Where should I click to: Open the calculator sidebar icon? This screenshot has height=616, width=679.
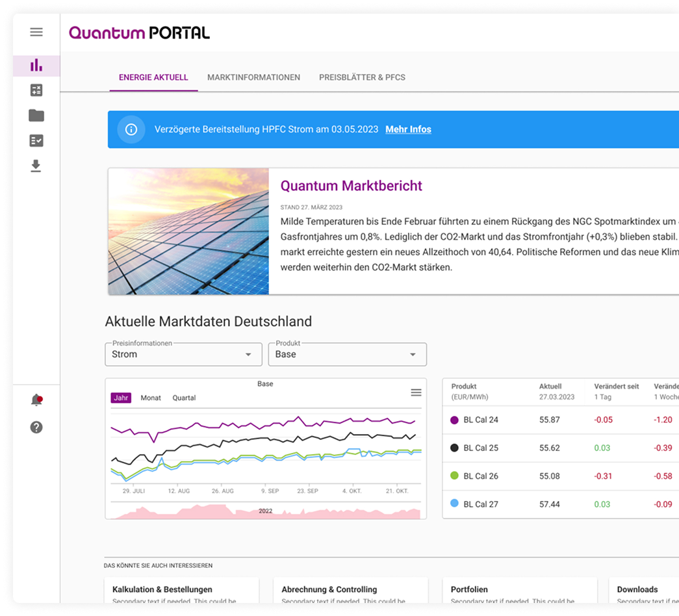[36, 91]
